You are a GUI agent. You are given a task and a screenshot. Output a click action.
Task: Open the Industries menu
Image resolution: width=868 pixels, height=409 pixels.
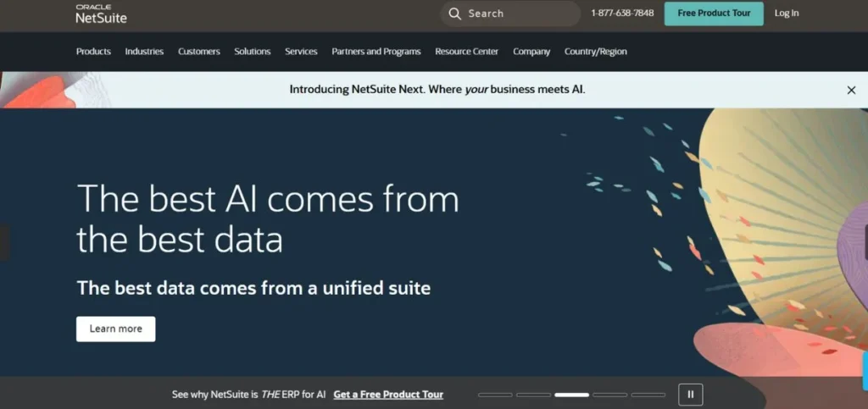click(144, 52)
